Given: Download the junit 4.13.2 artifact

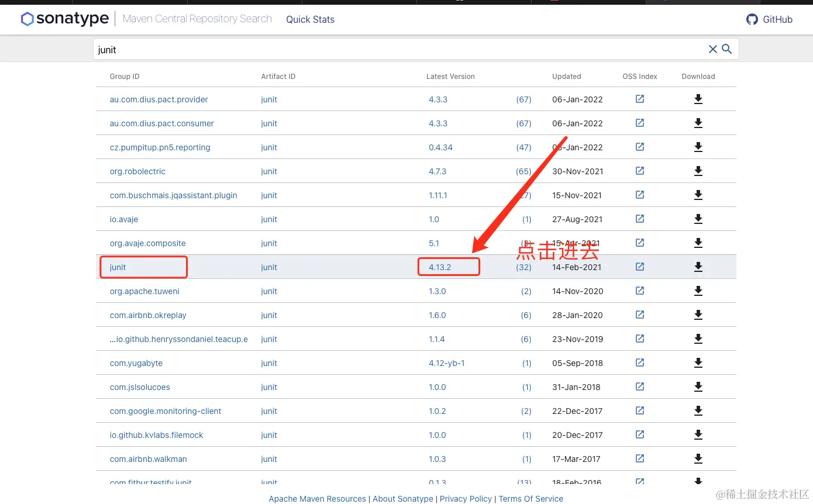Looking at the screenshot, I should [x=698, y=267].
